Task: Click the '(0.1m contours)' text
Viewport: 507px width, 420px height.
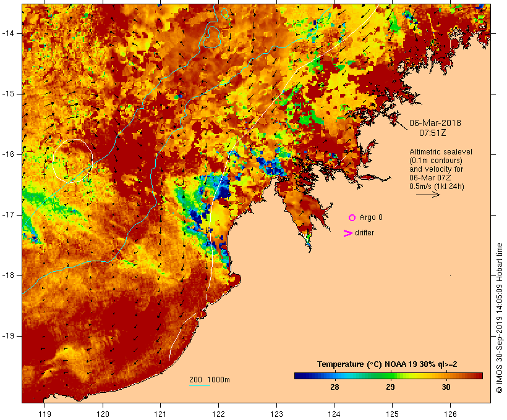Action: click(435, 161)
